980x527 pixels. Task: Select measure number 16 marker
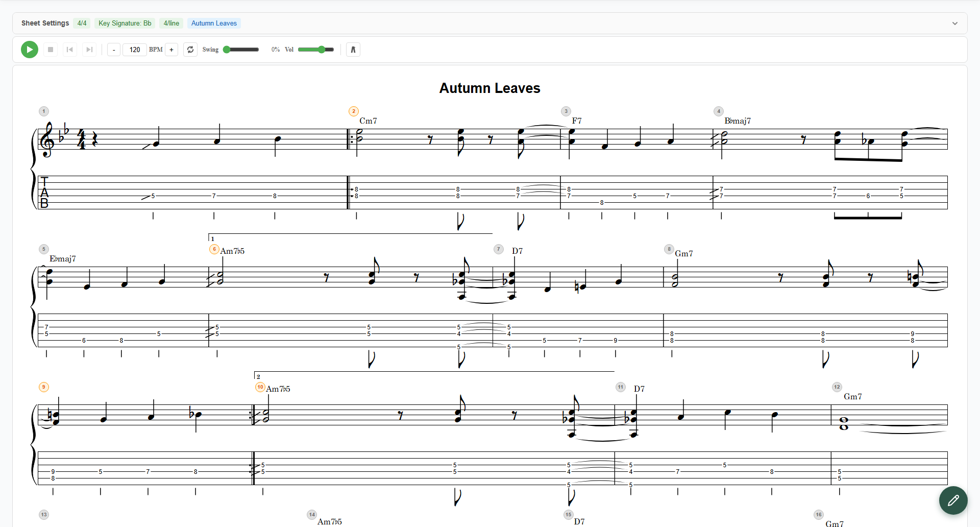coord(819,515)
